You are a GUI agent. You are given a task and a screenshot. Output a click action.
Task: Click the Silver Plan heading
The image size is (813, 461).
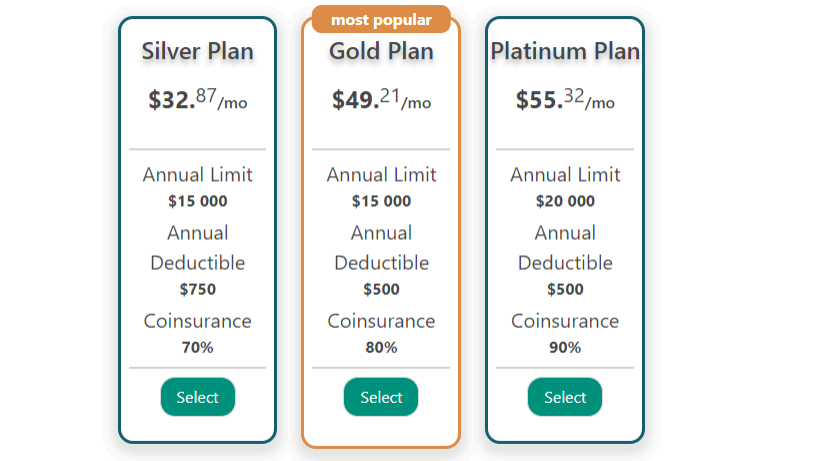(x=197, y=51)
